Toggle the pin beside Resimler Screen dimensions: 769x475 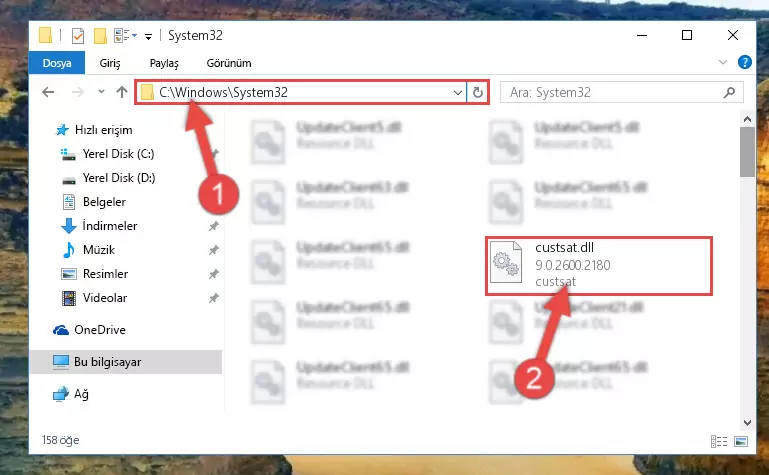tap(213, 274)
